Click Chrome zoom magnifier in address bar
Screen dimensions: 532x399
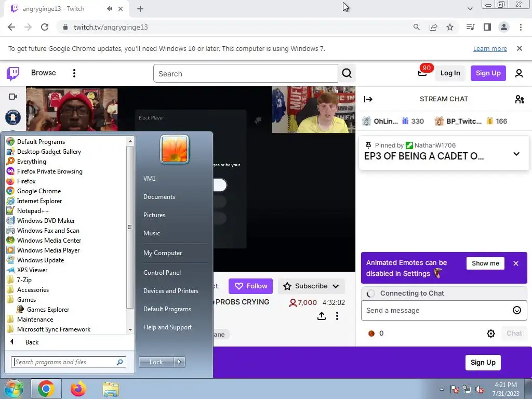coord(416,27)
